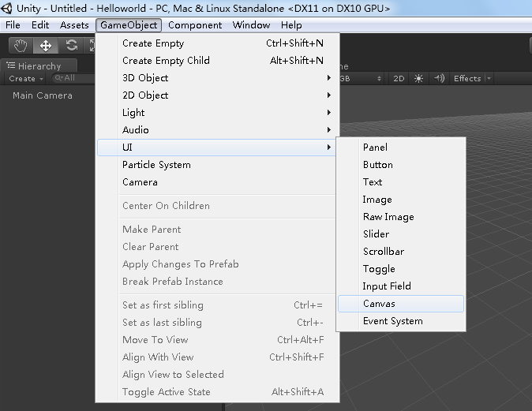The image size is (532, 411).
Task: Create a UI Event System
Action: click(x=401, y=321)
